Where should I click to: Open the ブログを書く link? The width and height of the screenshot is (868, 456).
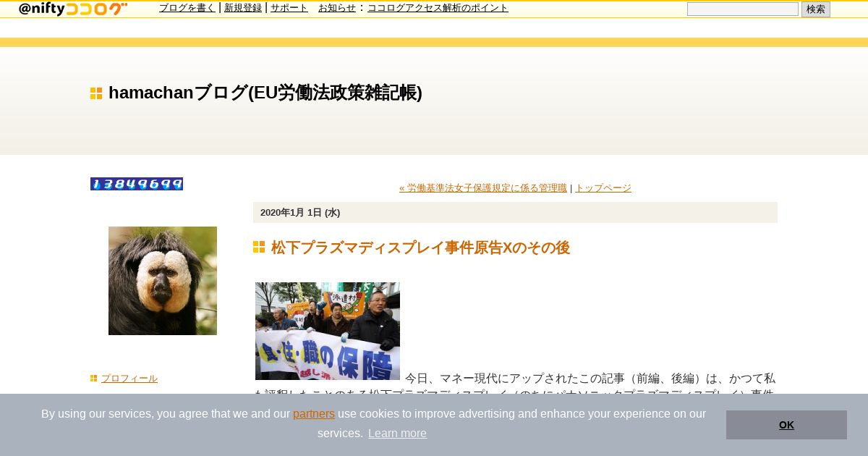click(187, 8)
